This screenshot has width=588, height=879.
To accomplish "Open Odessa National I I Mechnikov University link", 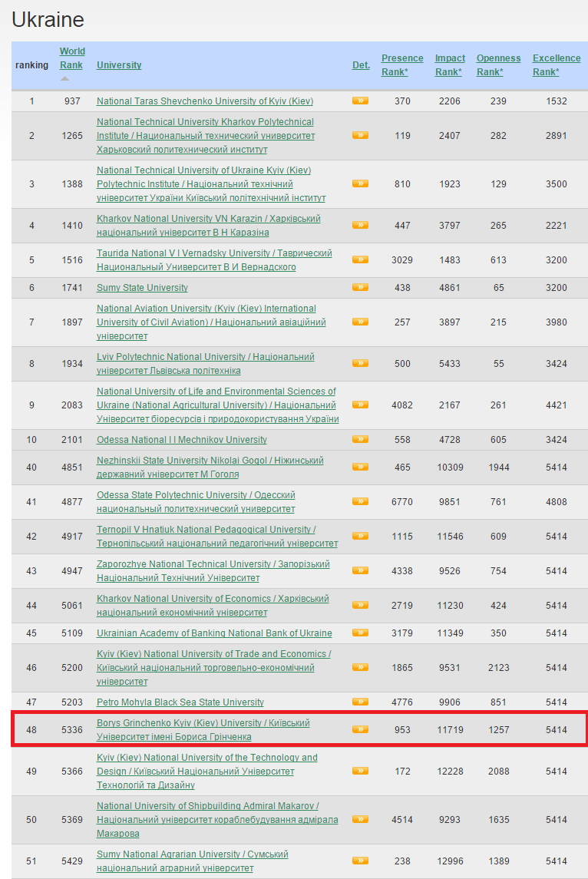I will tap(182, 439).
